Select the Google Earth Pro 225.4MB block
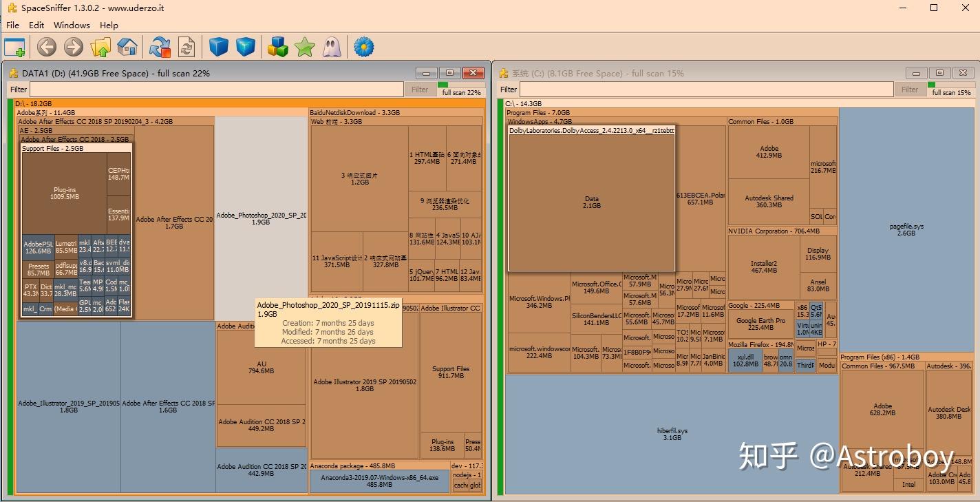 (760, 324)
